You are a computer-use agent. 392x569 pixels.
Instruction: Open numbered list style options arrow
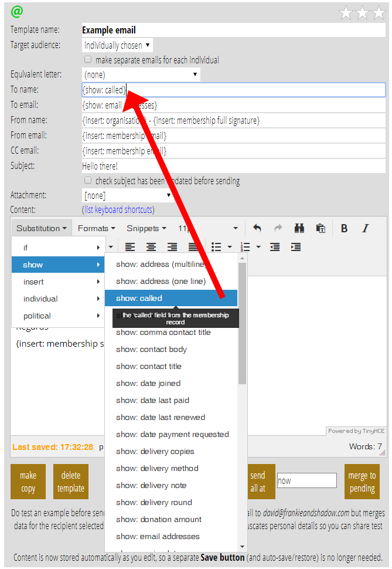point(258,247)
